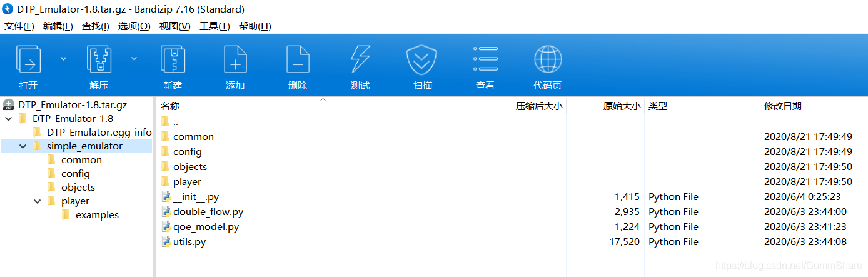Click the View (查看) list icon
This screenshot has width=868, height=277.
(485, 59)
